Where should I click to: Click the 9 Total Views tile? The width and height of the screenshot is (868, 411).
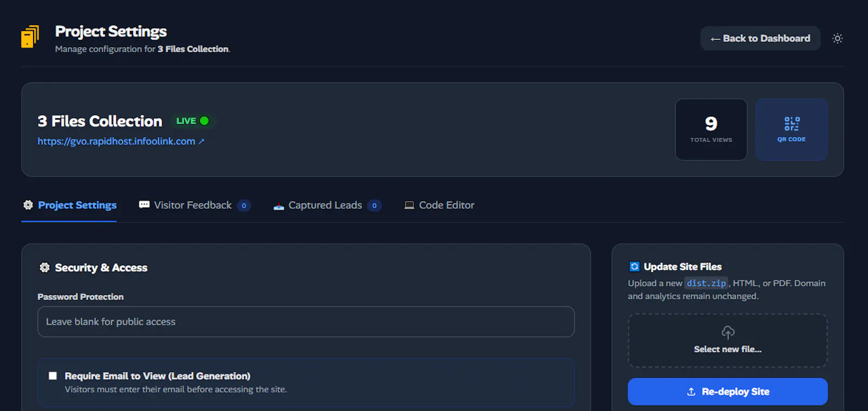coord(711,130)
